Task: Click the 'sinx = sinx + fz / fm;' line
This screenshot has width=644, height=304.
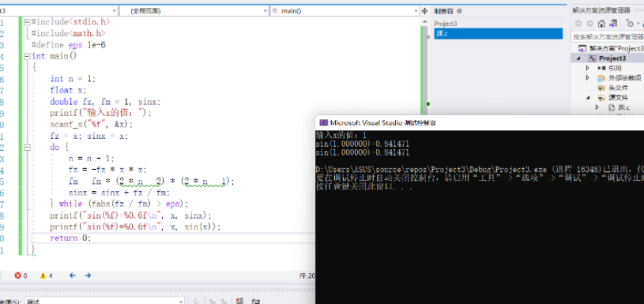Action: pos(119,193)
